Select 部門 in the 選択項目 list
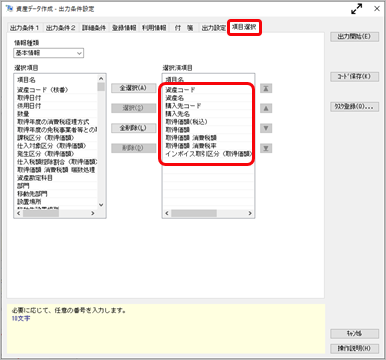 56,186
